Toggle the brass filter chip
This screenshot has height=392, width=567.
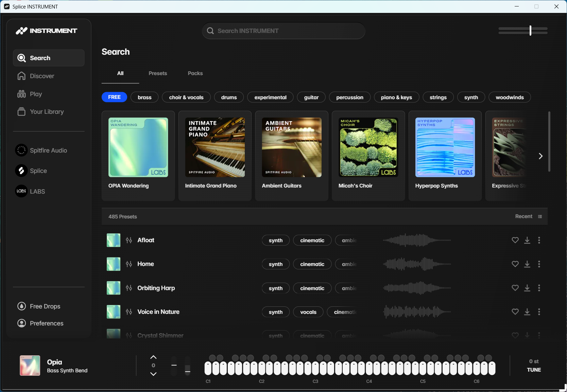[x=144, y=97]
